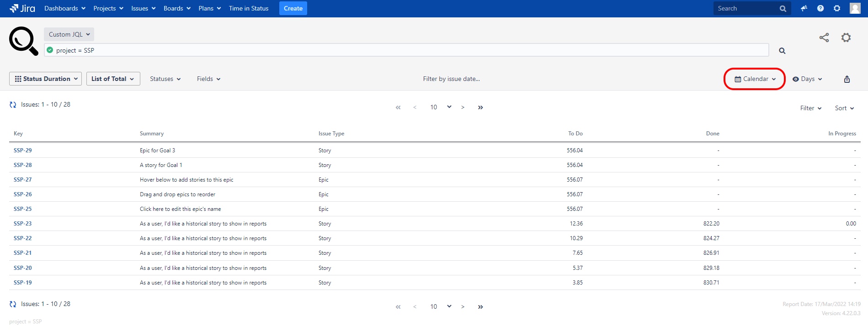868x333 pixels.
Task: Click the export icon beside Days
Action: (847, 79)
